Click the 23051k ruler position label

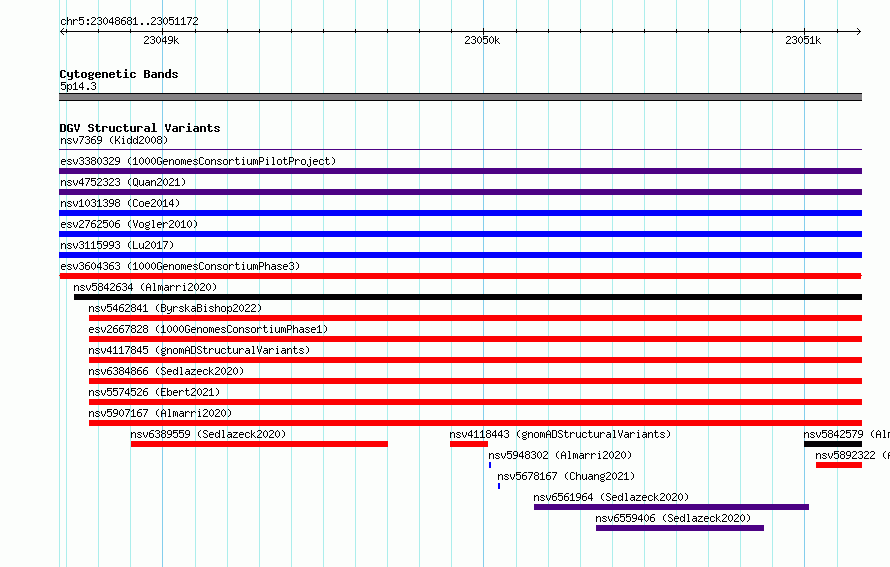(803, 40)
